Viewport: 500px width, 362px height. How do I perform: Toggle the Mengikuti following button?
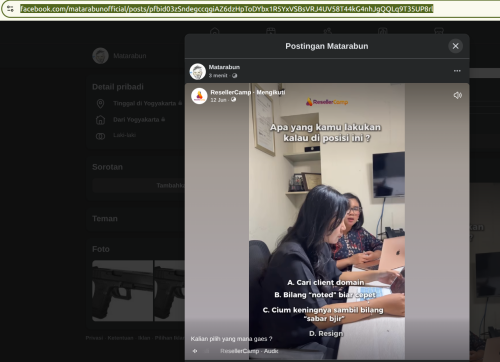271,92
